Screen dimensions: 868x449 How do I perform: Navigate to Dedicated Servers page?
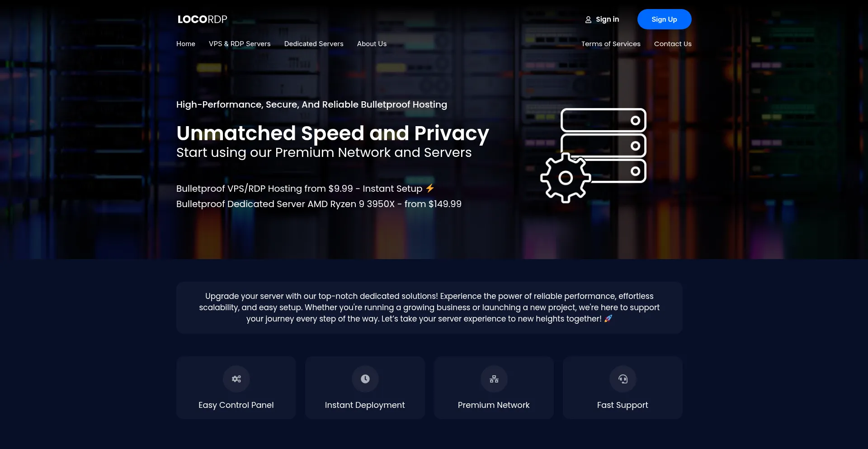314,44
